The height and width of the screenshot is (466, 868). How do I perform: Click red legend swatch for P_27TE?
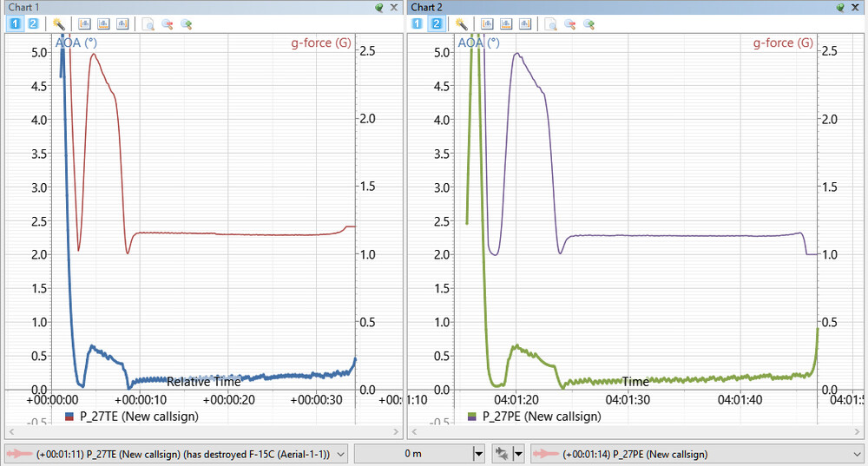(69, 418)
